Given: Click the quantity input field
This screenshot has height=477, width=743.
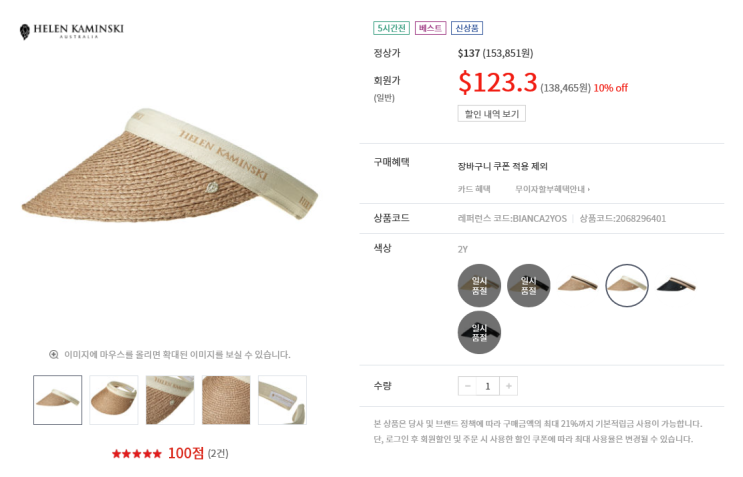Looking at the screenshot, I should point(488,386).
